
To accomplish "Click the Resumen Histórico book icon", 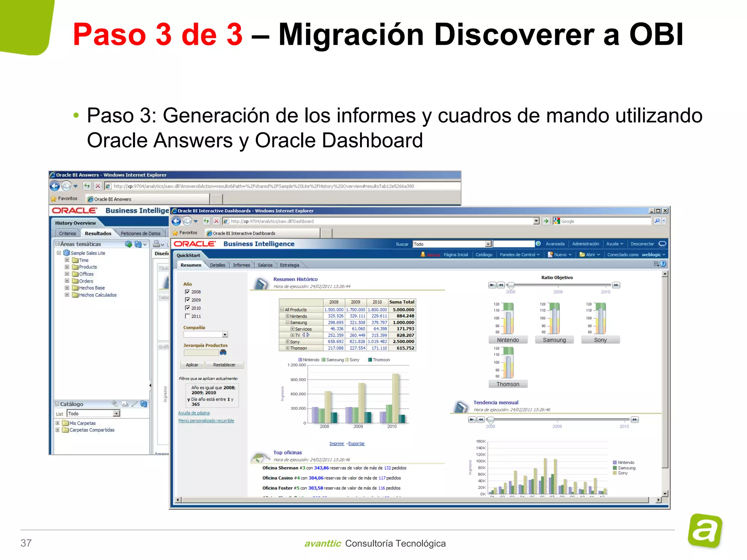I will 261,283.
